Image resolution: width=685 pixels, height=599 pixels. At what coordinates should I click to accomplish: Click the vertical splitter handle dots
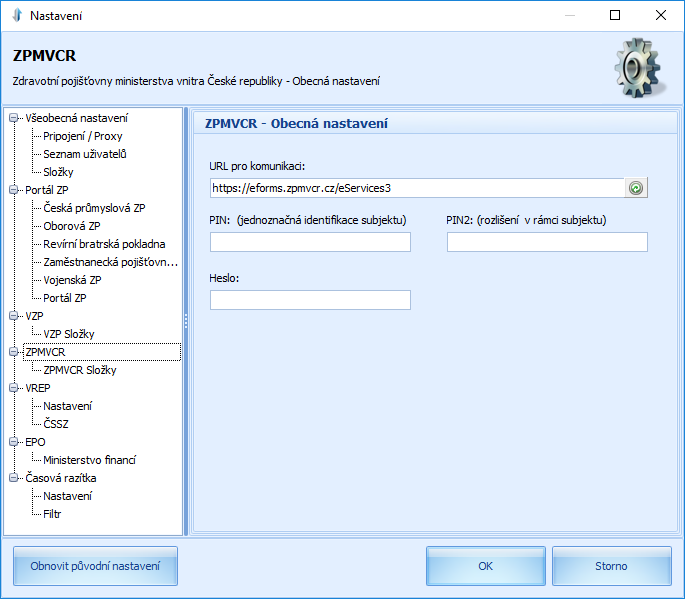pyautogui.click(x=186, y=321)
